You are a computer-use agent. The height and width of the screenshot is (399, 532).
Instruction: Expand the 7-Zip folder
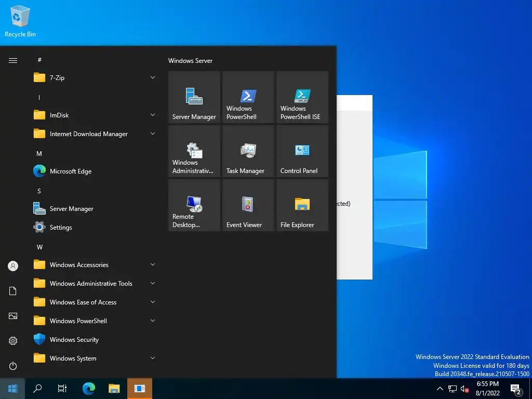(95, 78)
